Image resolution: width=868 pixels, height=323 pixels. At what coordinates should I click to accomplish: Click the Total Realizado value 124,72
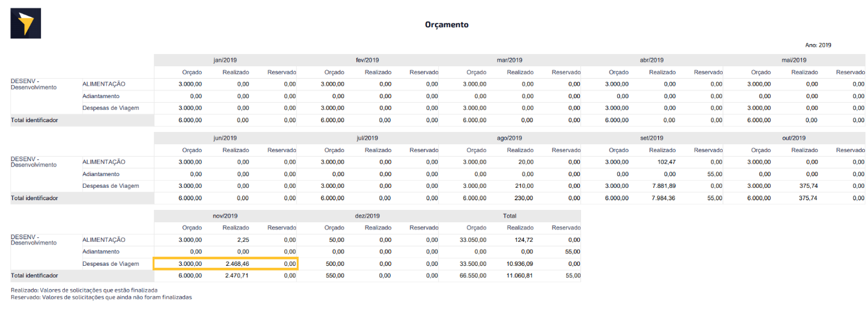(525, 240)
